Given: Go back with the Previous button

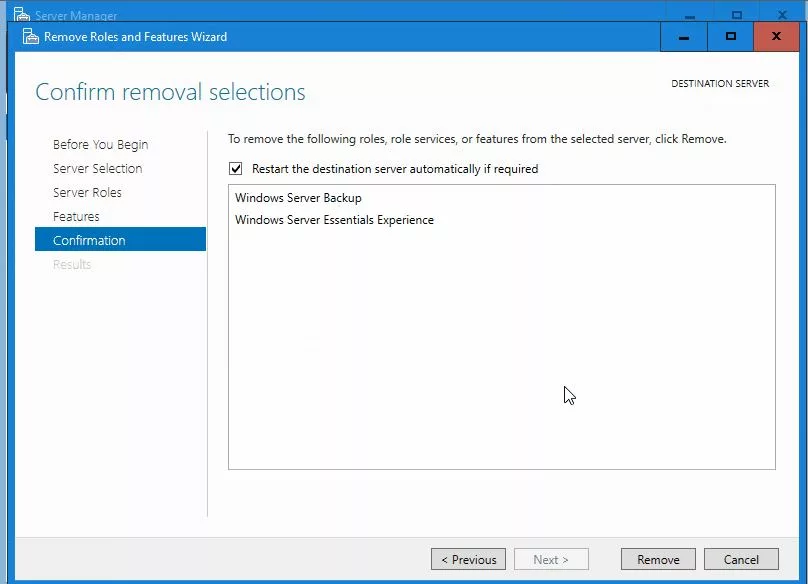Looking at the screenshot, I should [468, 559].
